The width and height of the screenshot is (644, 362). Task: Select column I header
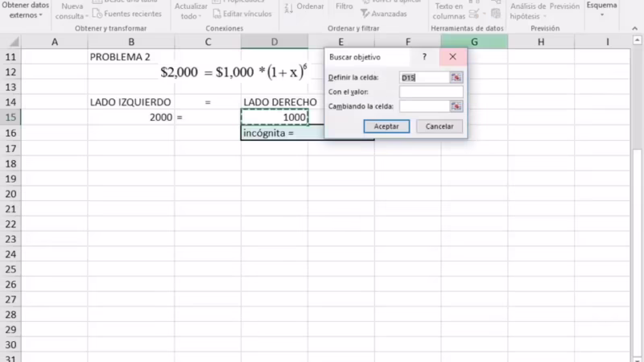point(607,42)
